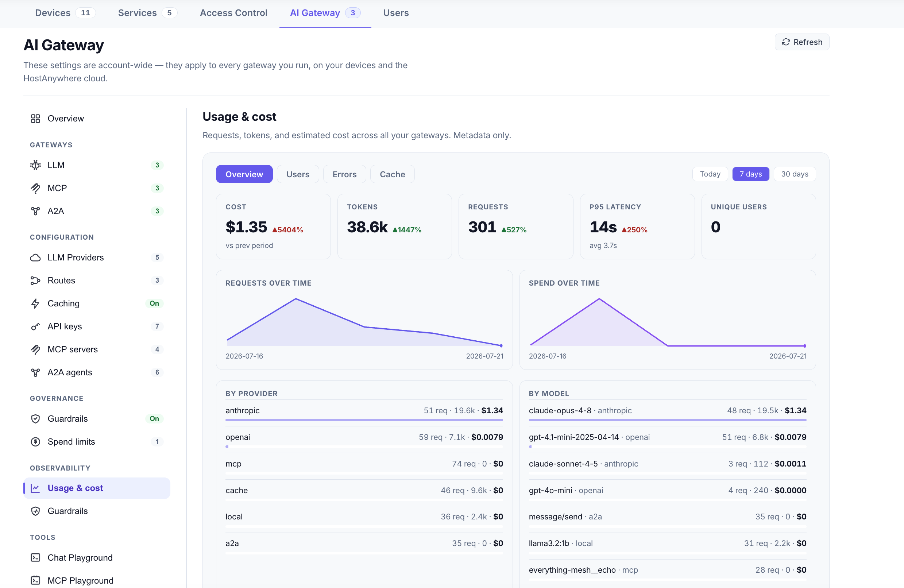The width and height of the screenshot is (904, 588).
Task: Click the Caching "On" status badge
Action: 154,303
